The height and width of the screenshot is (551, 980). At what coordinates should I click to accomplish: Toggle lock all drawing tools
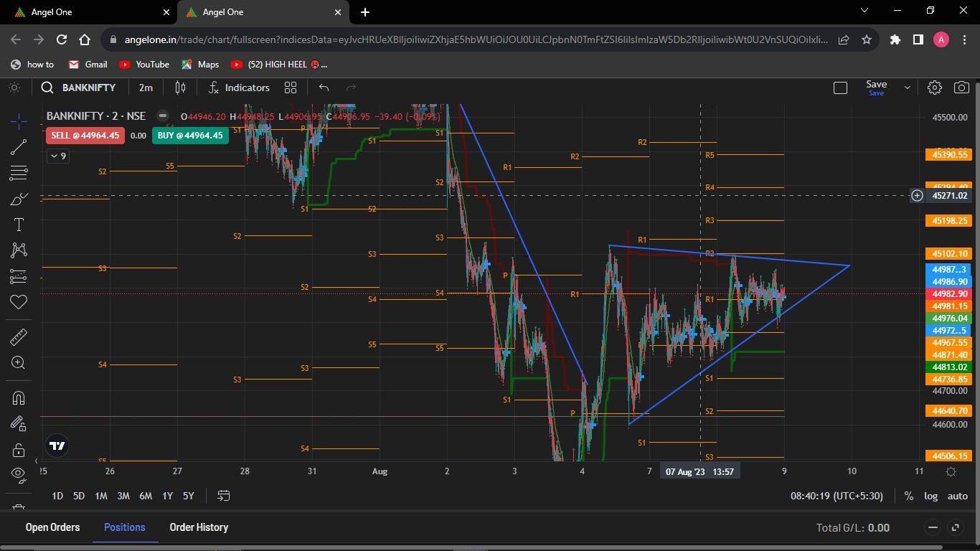tap(19, 450)
